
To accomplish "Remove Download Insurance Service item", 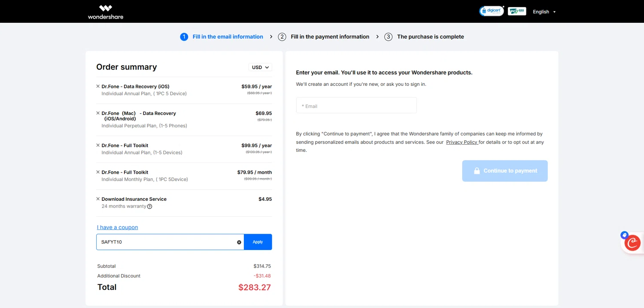I will (98, 199).
